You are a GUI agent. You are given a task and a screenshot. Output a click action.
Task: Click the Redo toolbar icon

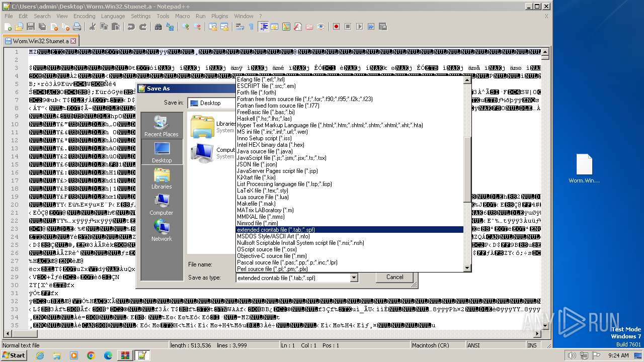(143, 27)
